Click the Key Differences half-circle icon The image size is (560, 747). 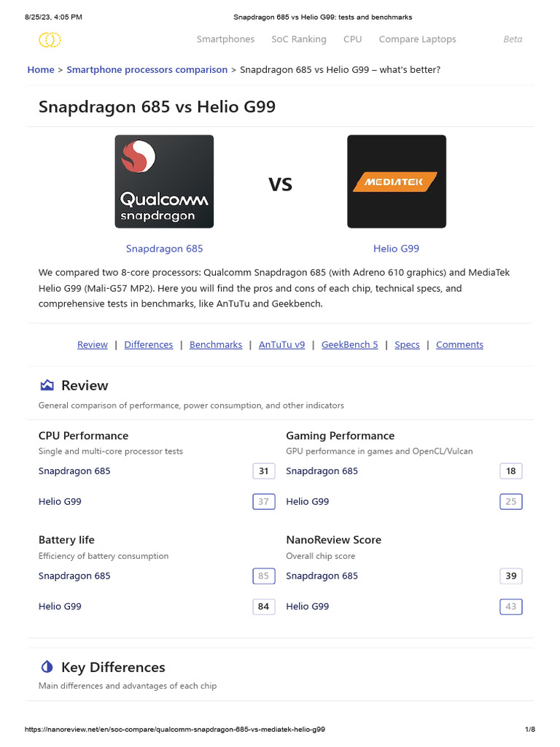[x=47, y=667]
